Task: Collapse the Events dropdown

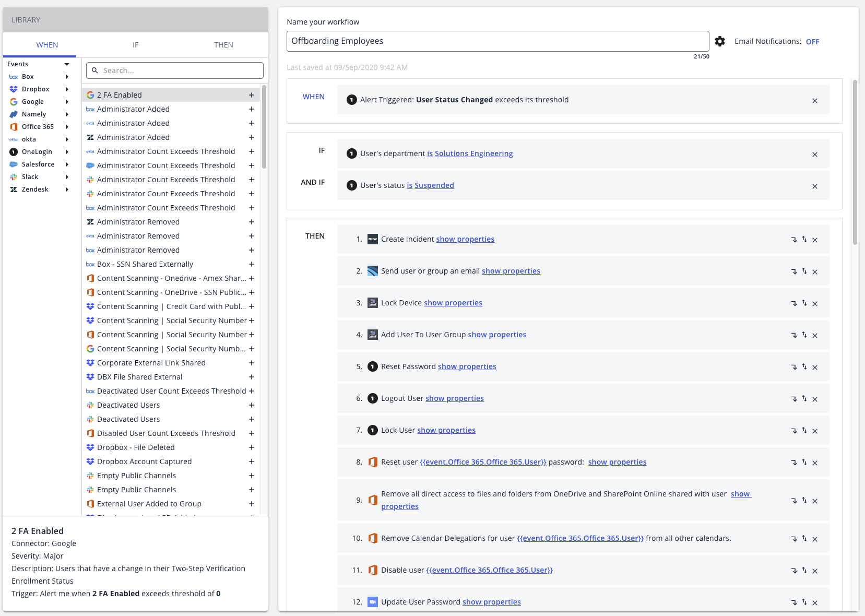Action: (x=67, y=64)
